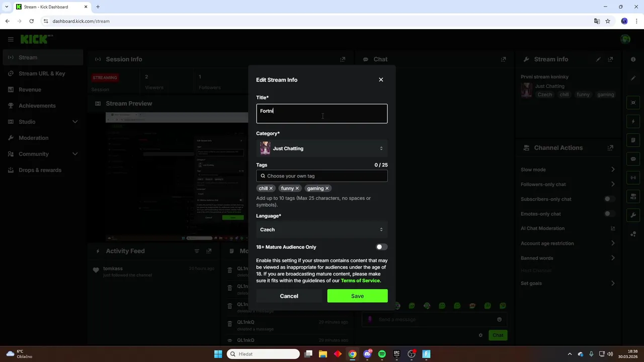Open Spotify from the taskbar
Viewport: 644px width, 362px height.
pyautogui.click(x=382, y=354)
